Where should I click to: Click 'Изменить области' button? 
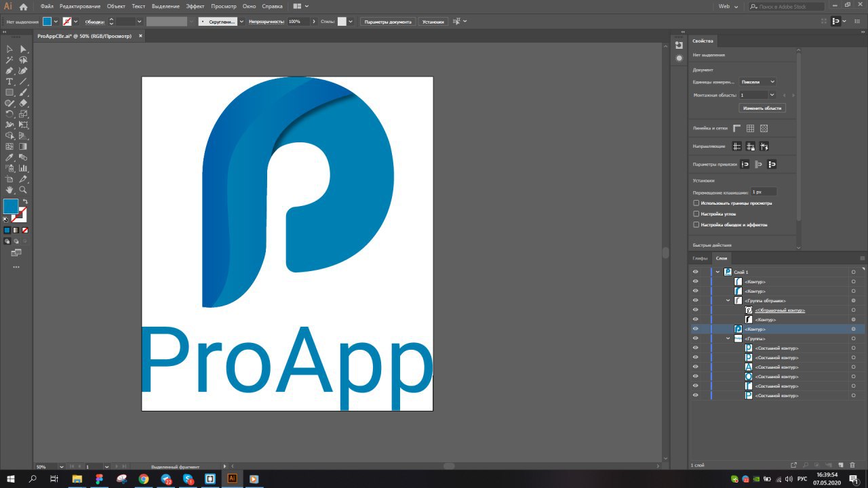click(x=762, y=108)
